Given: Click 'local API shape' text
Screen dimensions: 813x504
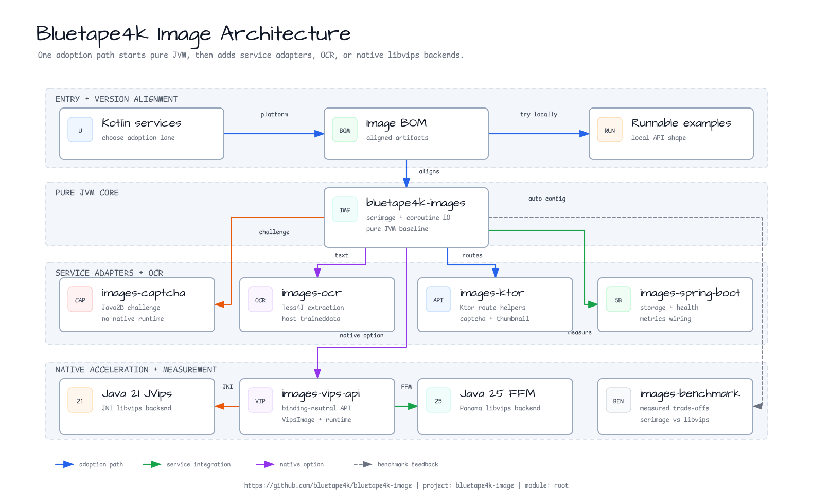Looking at the screenshot, I should [659, 138].
